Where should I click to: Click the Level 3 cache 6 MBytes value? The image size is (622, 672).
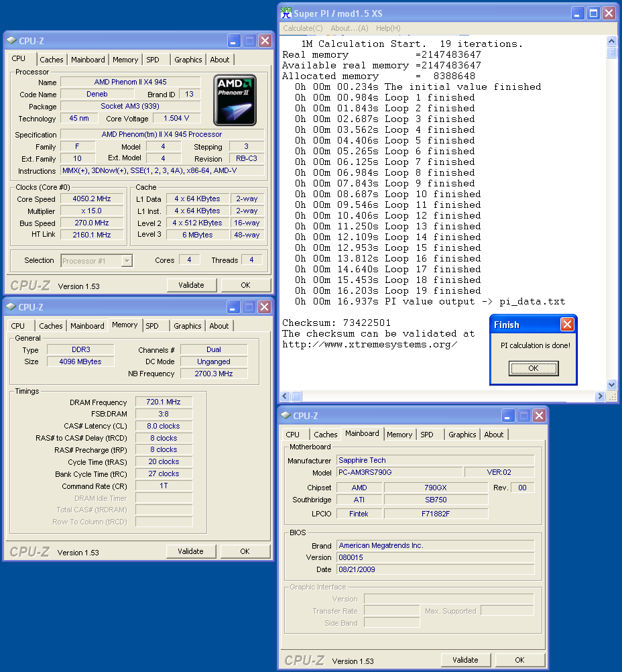(x=198, y=235)
